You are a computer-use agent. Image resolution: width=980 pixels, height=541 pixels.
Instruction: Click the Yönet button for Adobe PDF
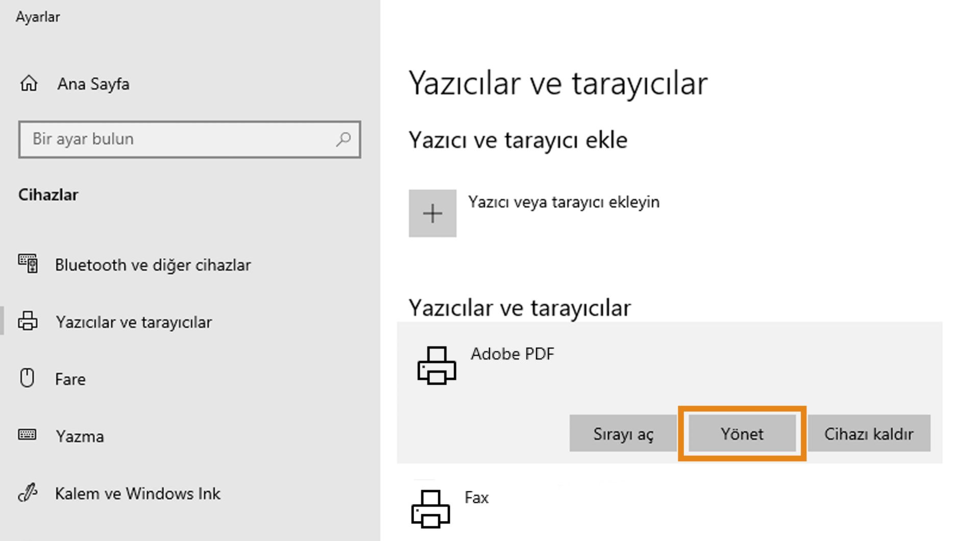coord(741,434)
